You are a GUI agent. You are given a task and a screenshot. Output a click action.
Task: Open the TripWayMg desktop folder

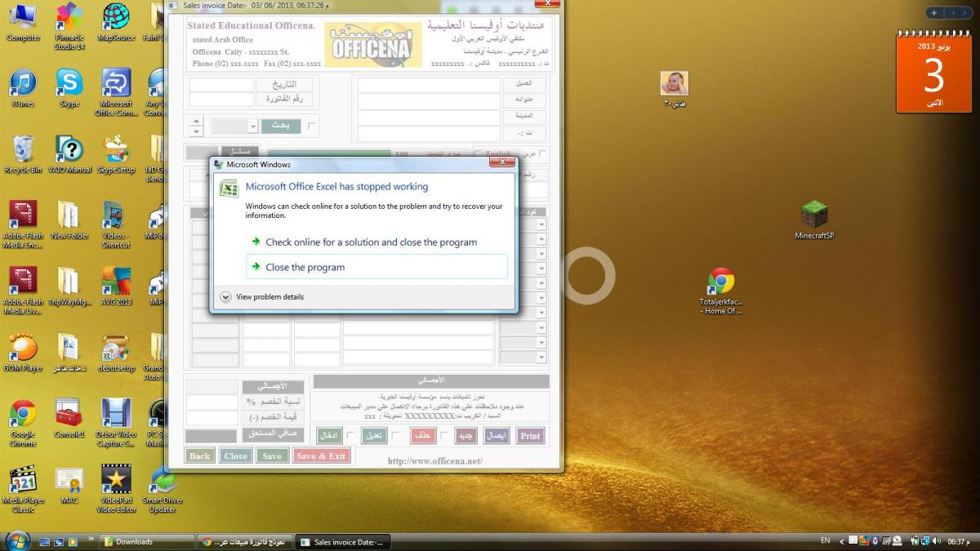coord(69,287)
